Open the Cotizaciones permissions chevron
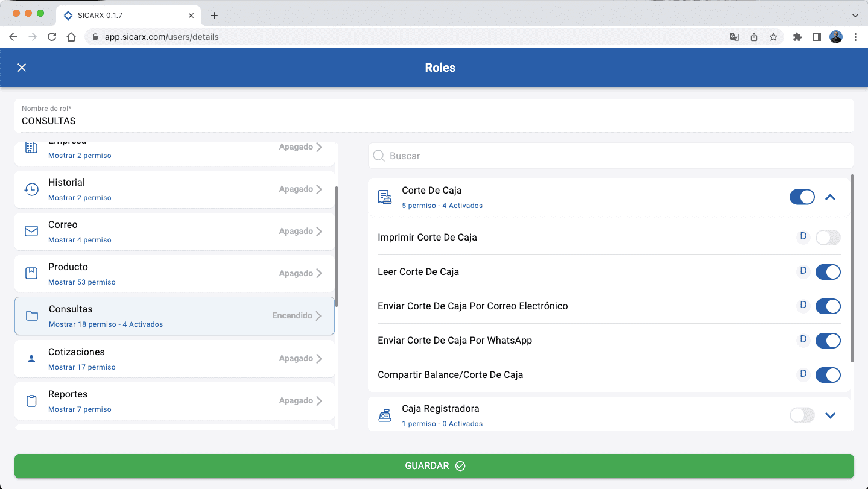The image size is (868, 489). tap(319, 359)
